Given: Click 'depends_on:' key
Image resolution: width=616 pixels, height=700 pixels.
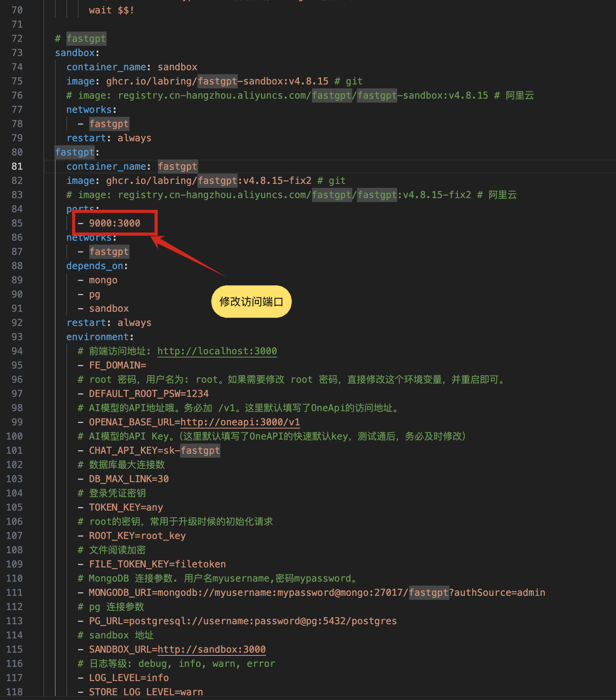Looking at the screenshot, I should (97, 266).
